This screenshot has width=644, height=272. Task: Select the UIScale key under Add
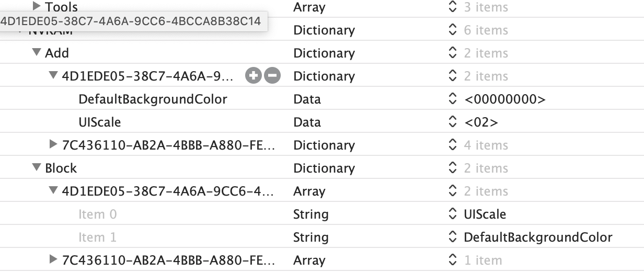pos(99,122)
